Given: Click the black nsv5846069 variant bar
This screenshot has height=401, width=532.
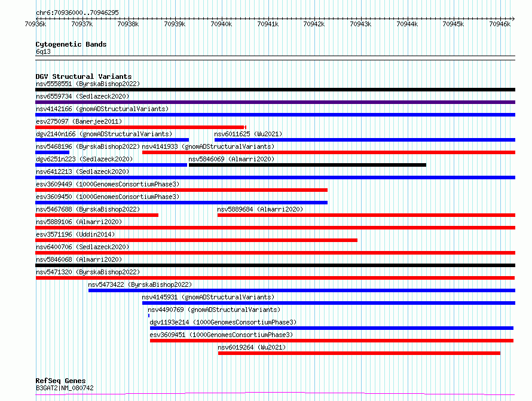Looking at the screenshot, I should pyautogui.click(x=307, y=165).
